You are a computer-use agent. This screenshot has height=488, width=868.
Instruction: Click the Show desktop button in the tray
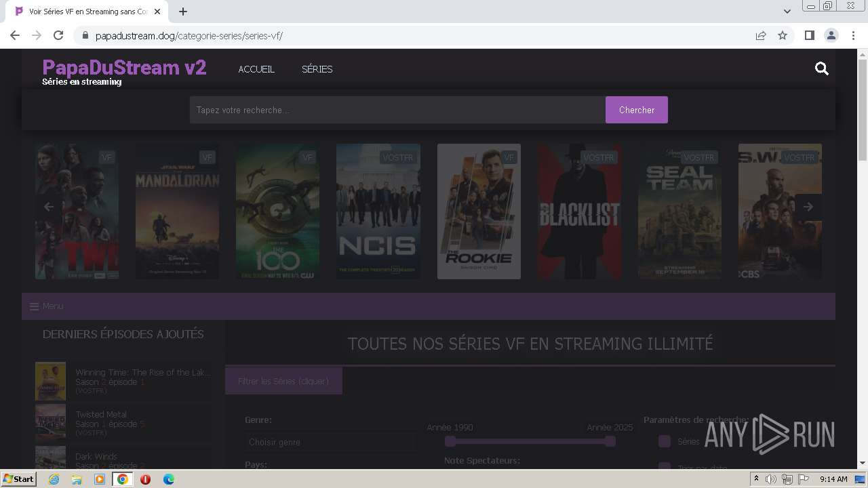[860, 479]
